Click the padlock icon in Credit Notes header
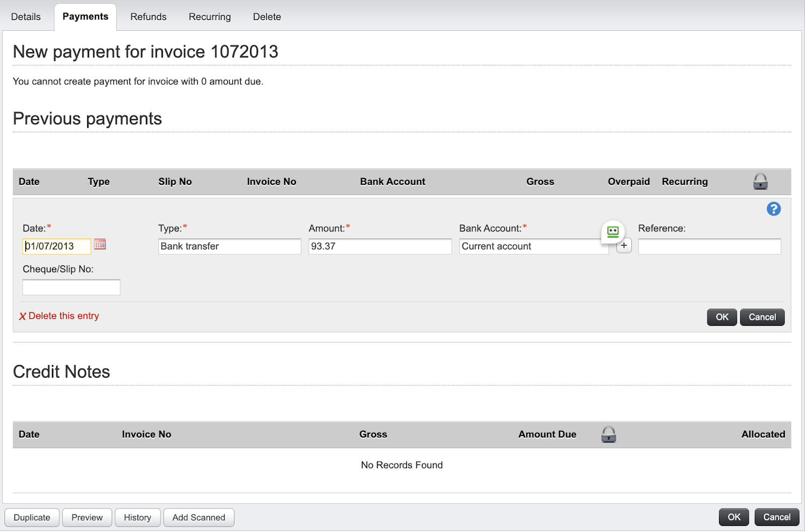This screenshot has height=532, width=805. click(x=608, y=434)
